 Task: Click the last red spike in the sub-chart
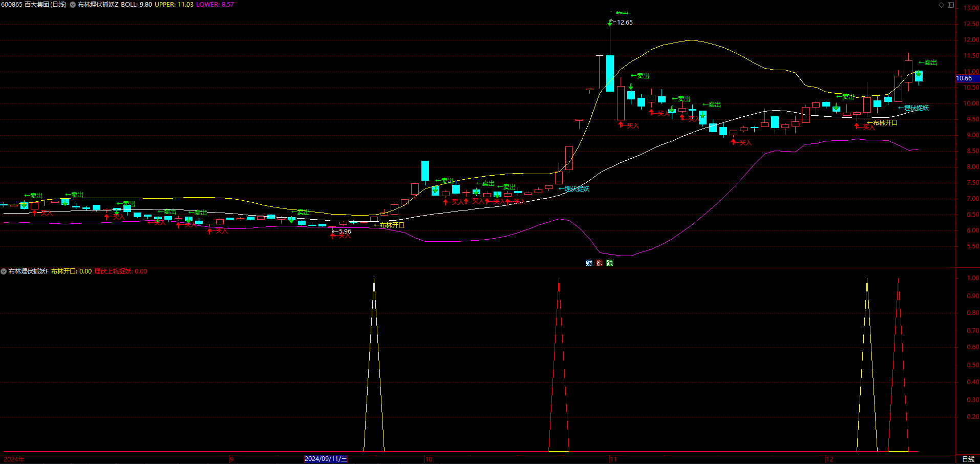click(x=898, y=365)
